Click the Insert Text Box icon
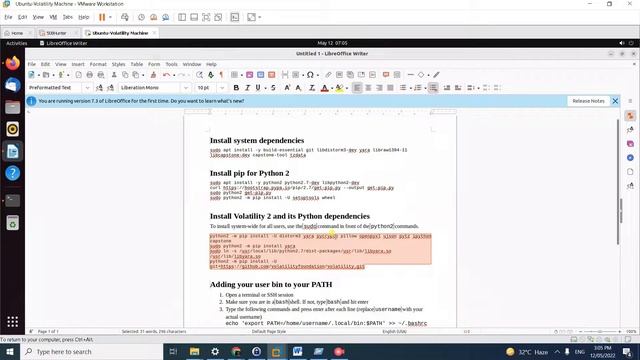 point(271,75)
